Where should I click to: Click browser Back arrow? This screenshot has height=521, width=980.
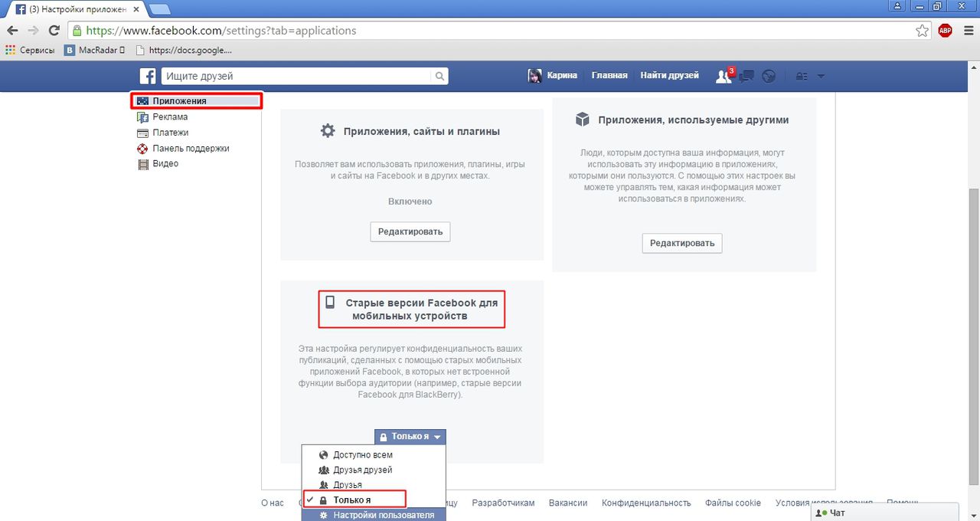pos(13,31)
